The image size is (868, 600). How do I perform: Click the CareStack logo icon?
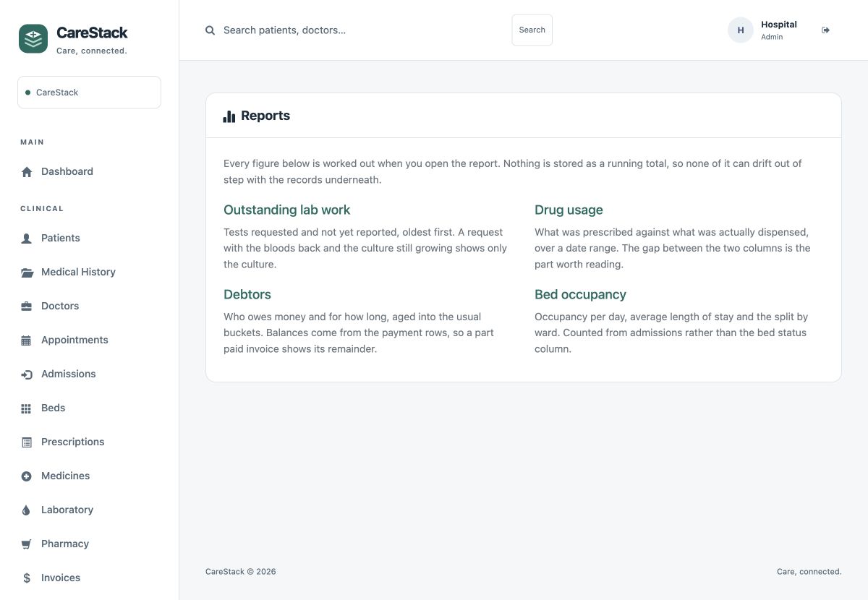(33, 39)
